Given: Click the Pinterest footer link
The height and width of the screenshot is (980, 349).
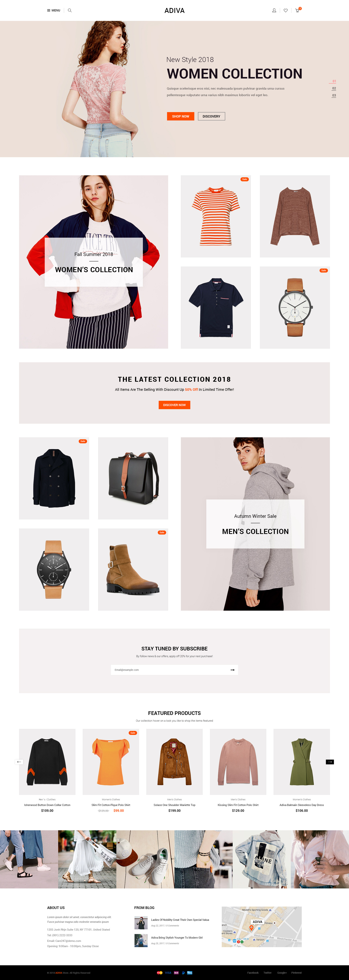Looking at the screenshot, I should pos(296,973).
